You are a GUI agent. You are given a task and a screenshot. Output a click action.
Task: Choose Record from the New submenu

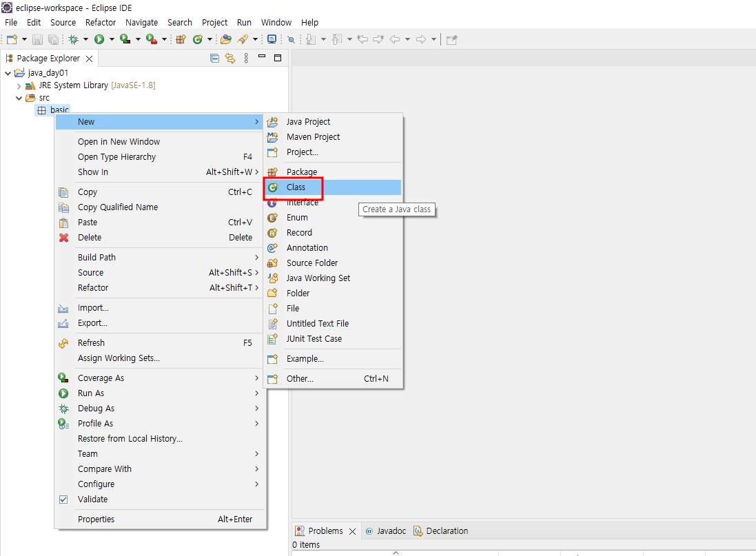click(334, 232)
